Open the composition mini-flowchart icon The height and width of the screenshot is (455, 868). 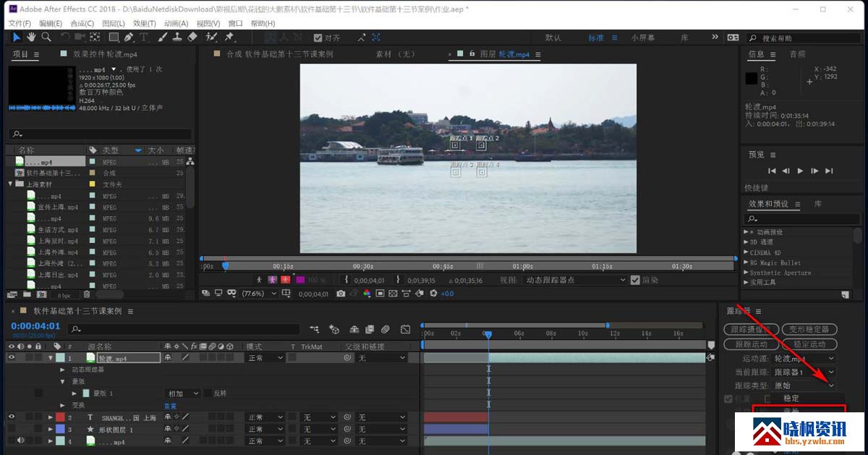point(315,329)
